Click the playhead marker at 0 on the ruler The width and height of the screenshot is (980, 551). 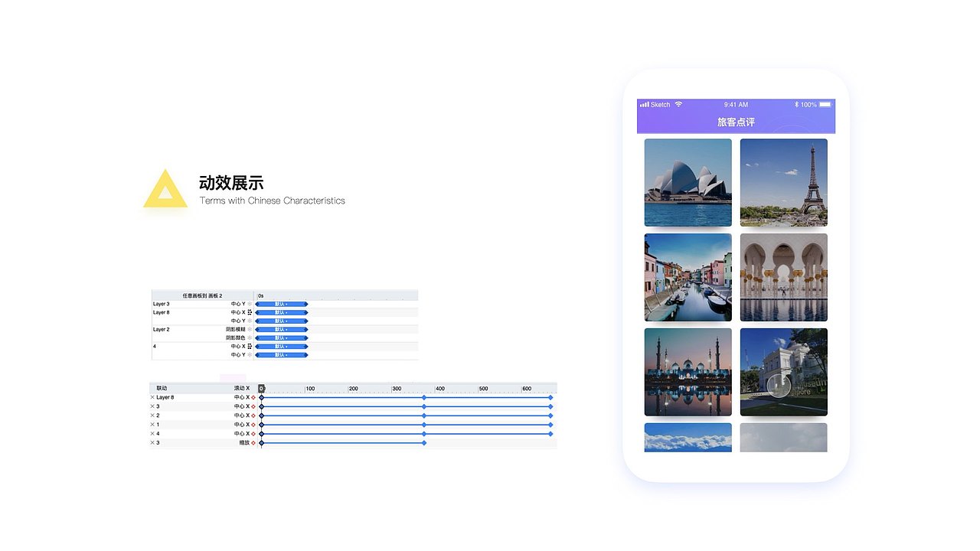261,389
